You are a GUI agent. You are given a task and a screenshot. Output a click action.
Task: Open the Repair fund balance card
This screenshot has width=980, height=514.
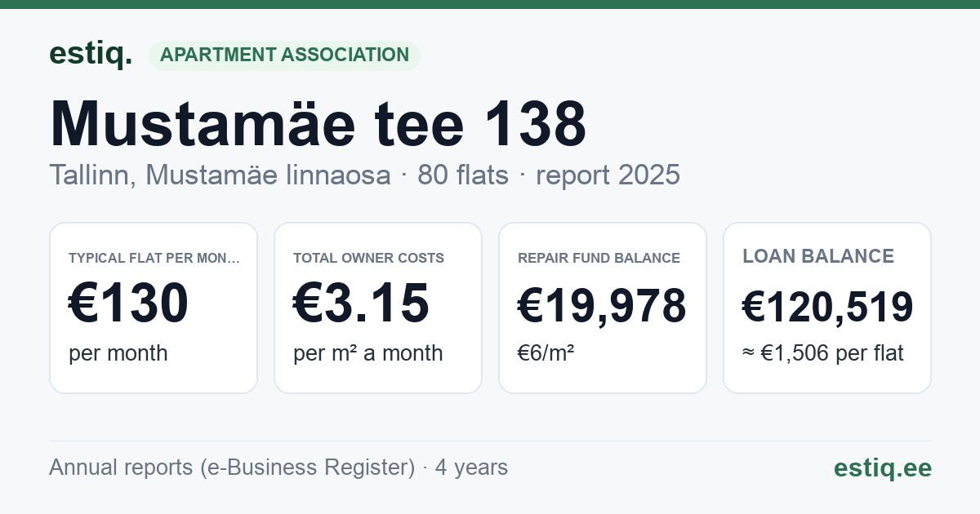(603, 308)
